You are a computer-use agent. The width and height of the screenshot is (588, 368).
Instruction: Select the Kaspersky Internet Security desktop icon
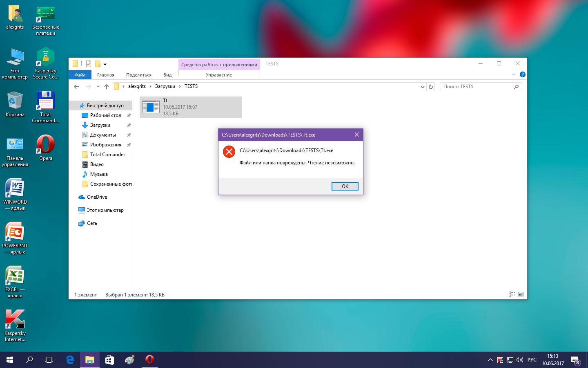(15, 326)
